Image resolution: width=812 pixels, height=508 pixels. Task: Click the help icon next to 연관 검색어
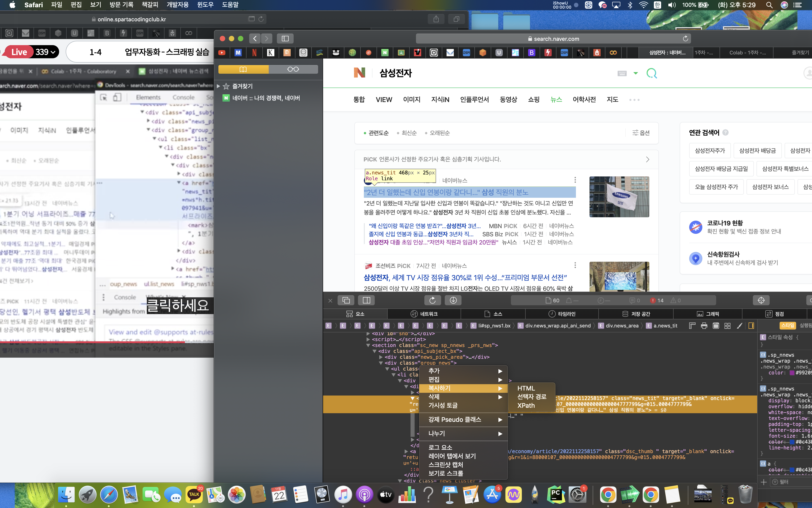pyautogui.click(x=725, y=132)
